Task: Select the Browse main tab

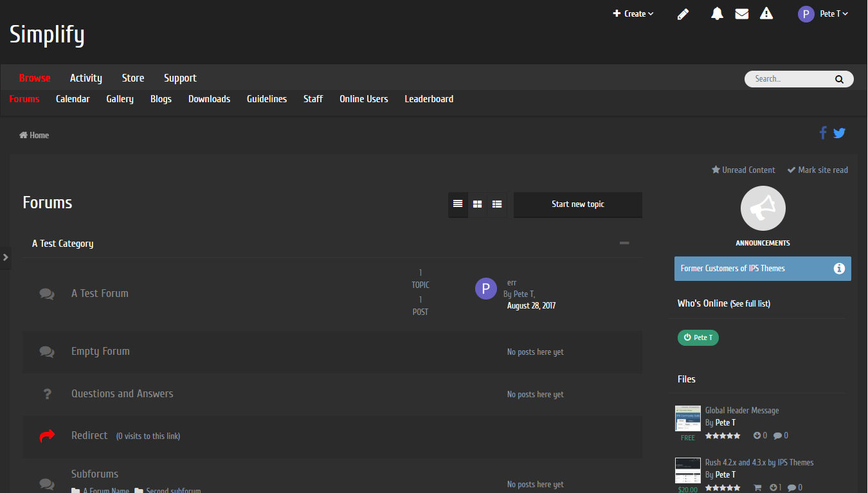Action: (35, 78)
